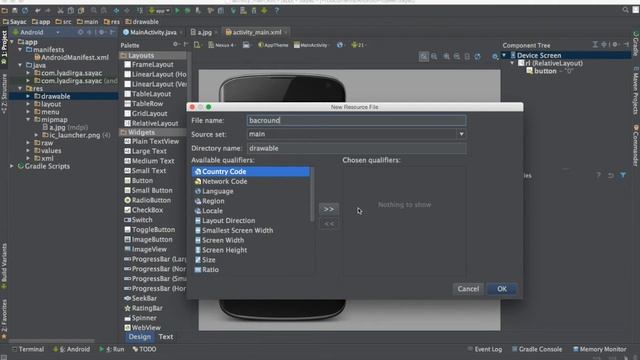Click the Project panel settings gear icon
This screenshot has width=640, height=360.
(101, 32)
